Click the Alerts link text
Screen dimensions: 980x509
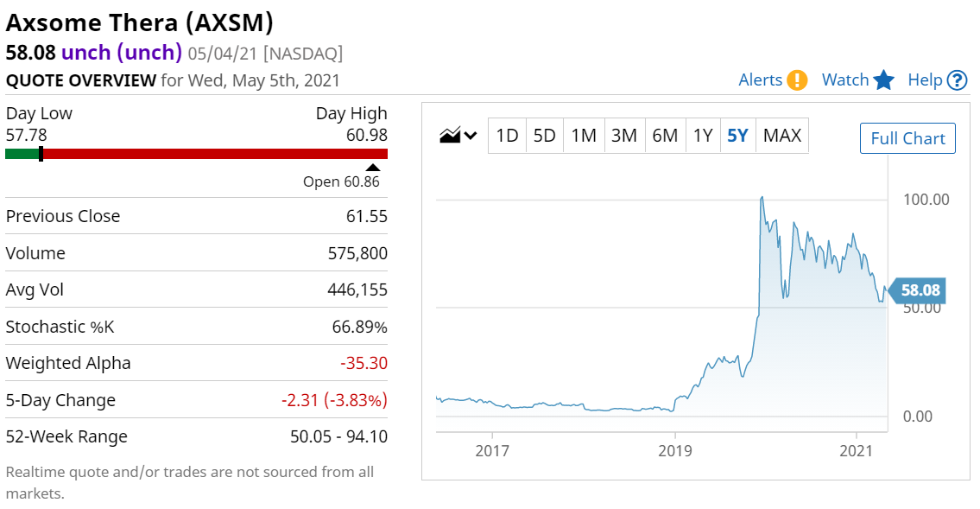(760, 80)
